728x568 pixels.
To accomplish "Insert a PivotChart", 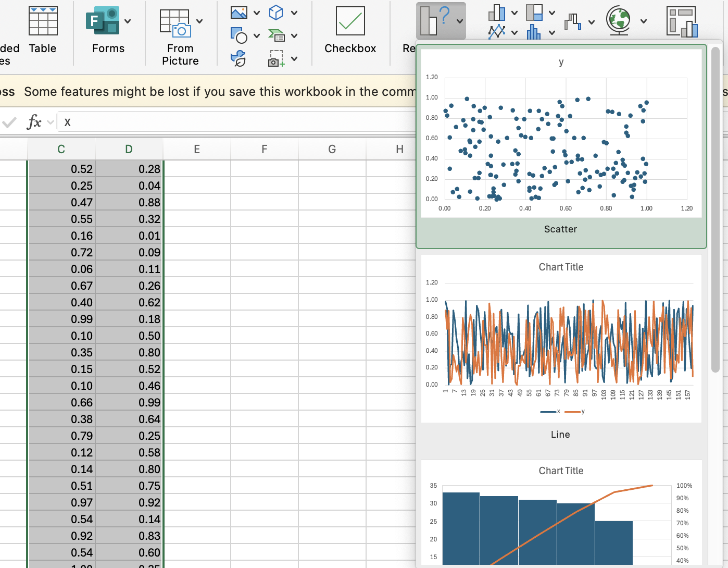I will 682,21.
